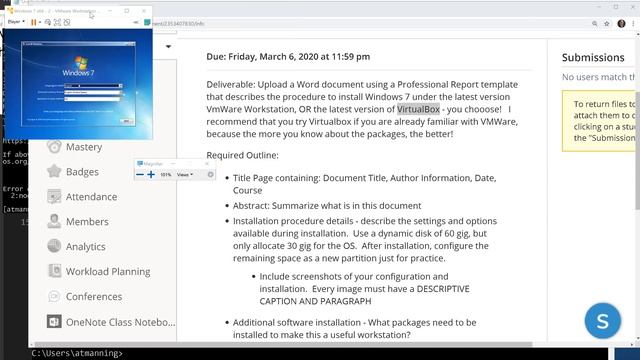Click the Attendance checklist icon
This screenshot has width=640, height=360.
click(54, 196)
